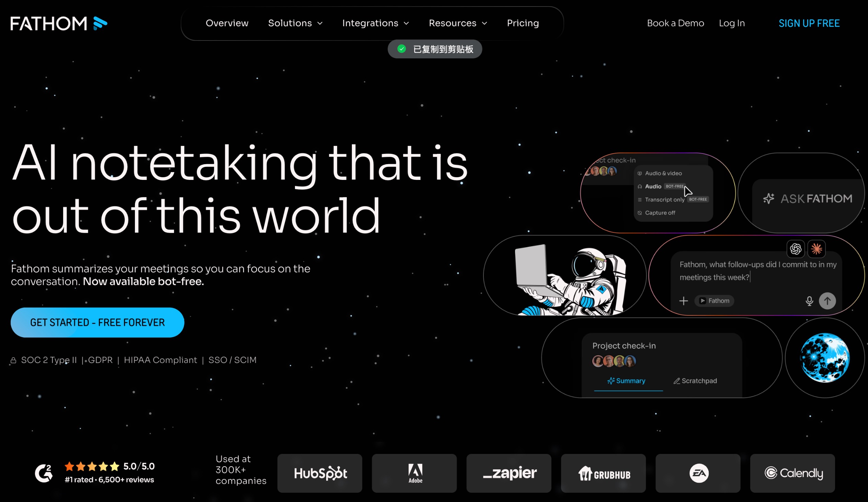The image size is (868, 502).
Task: Select Audio & video capture option
Action: (663, 173)
